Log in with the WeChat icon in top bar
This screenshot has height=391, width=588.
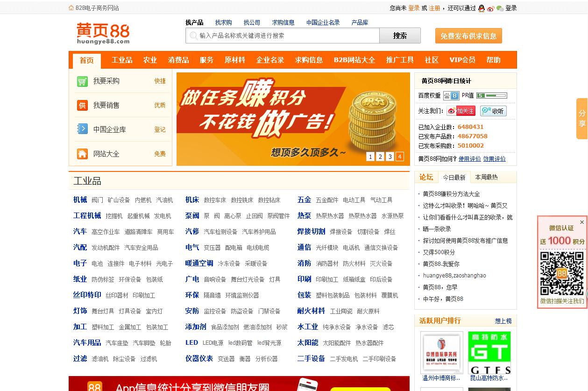(500, 8)
